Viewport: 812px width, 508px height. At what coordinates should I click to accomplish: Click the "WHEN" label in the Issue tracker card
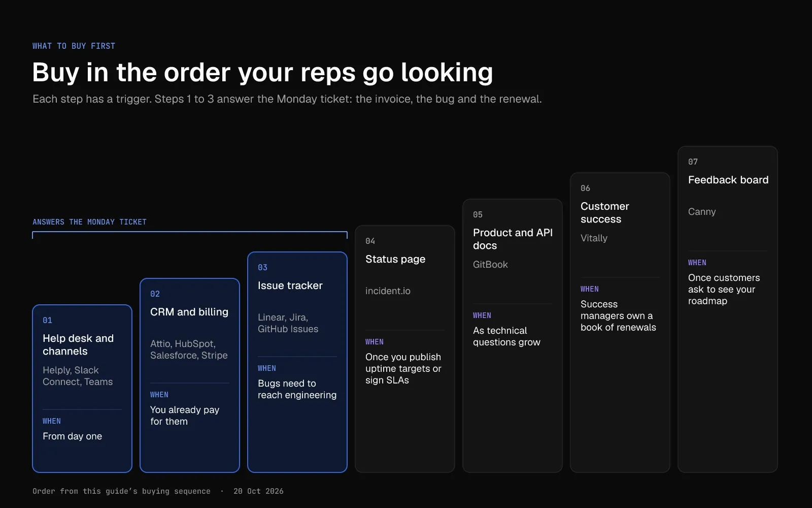[x=267, y=368]
